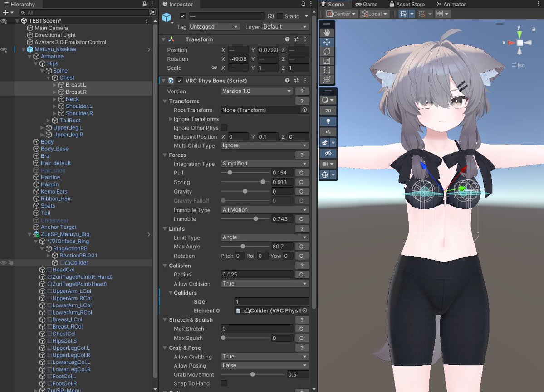
Task: Open the Immobile Type dropdown
Action: (265, 210)
